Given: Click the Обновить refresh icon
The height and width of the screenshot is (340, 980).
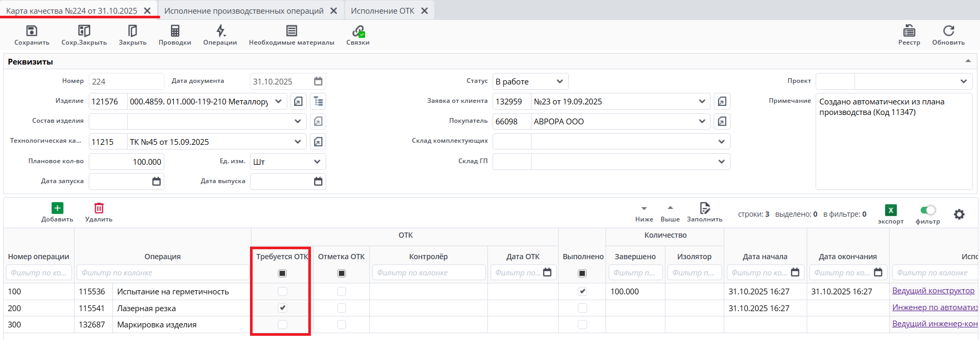Looking at the screenshot, I should click(948, 31).
